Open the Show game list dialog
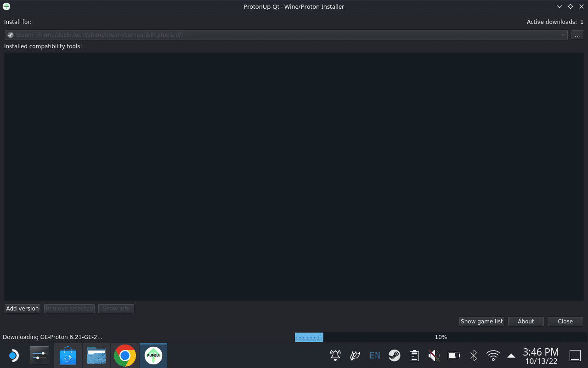Screen dimensions: 588x368 tap(482, 322)
